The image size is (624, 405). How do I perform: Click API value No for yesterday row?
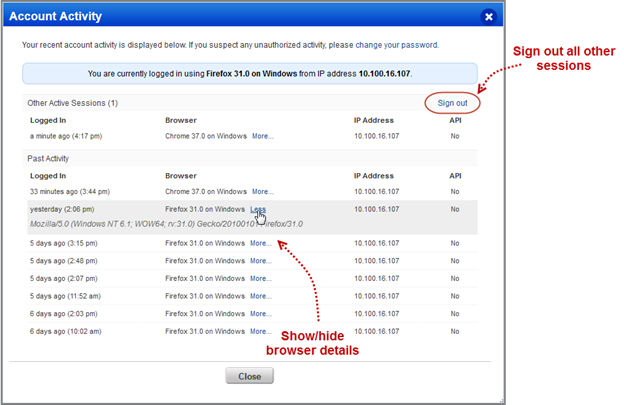(455, 209)
